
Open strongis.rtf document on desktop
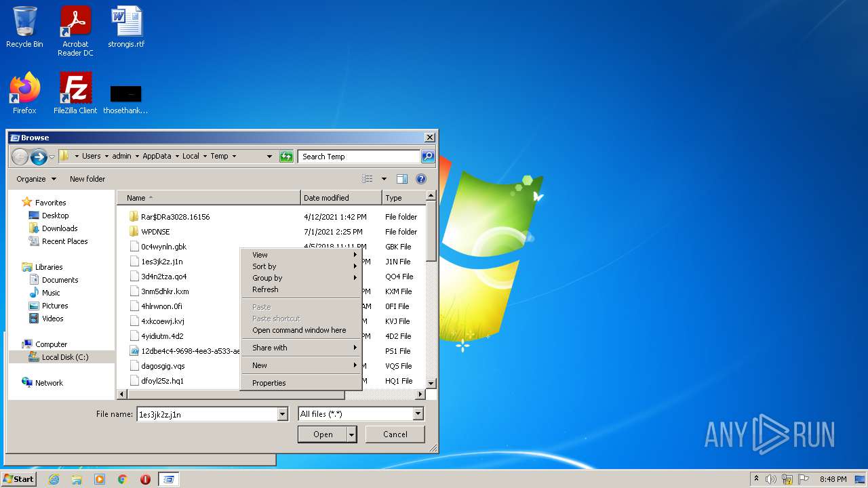pyautogui.click(x=126, y=27)
